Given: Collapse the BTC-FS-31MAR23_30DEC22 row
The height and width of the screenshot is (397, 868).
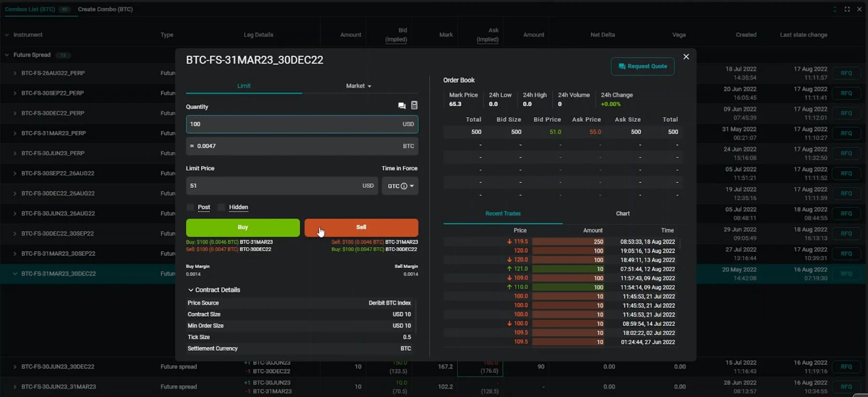Looking at the screenshot, I should point(15,274).
